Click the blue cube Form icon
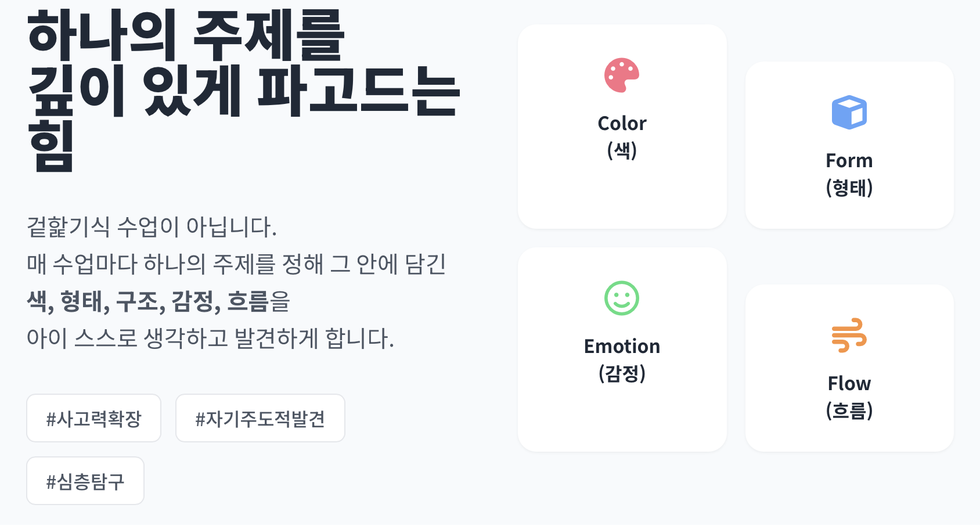Image resolution: width=980 pixels, height=526 pixels. tap(849, 113)
